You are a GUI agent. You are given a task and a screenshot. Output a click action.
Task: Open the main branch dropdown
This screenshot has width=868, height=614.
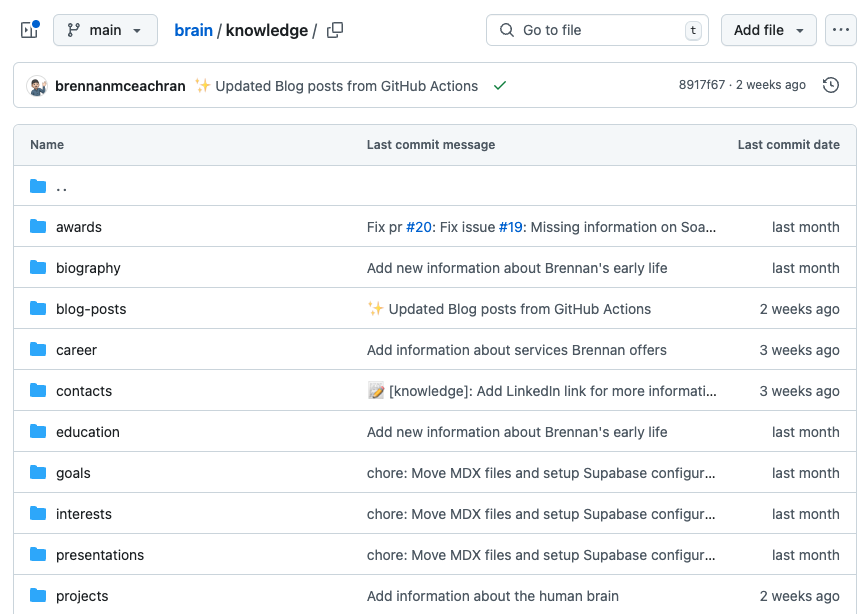(x=105, y=30)
